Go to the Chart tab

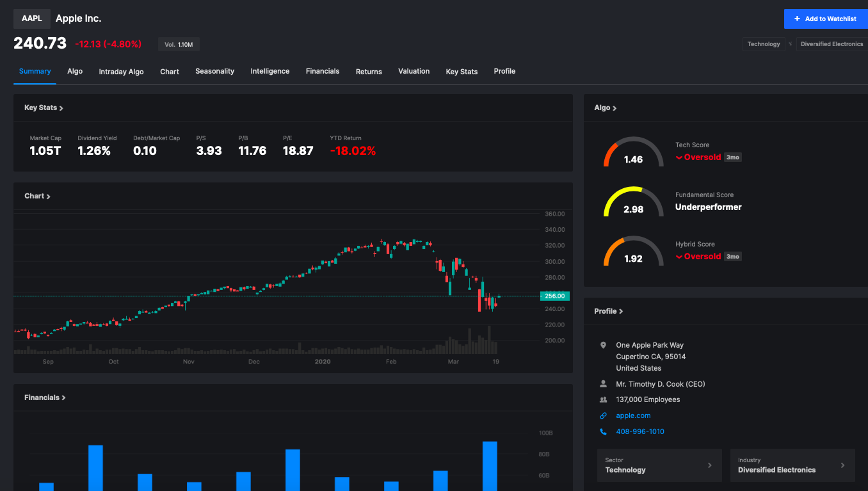coord(170,72)
